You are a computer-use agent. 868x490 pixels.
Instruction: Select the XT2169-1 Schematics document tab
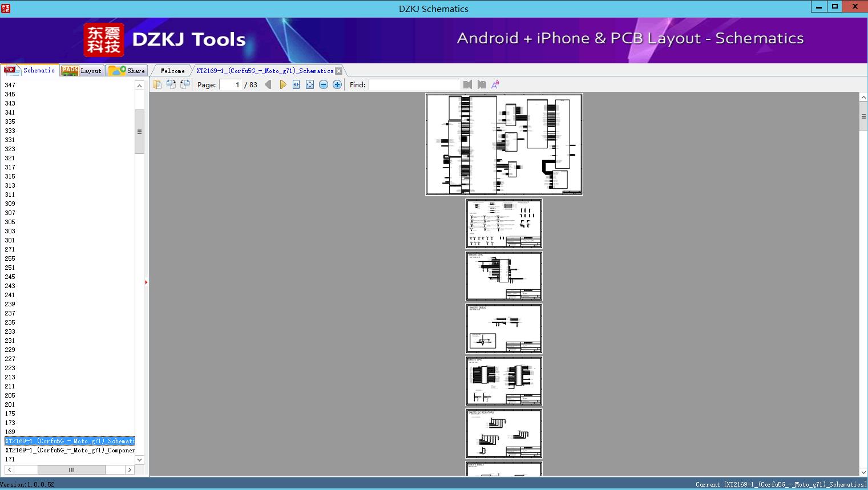[x=265, y=71]
